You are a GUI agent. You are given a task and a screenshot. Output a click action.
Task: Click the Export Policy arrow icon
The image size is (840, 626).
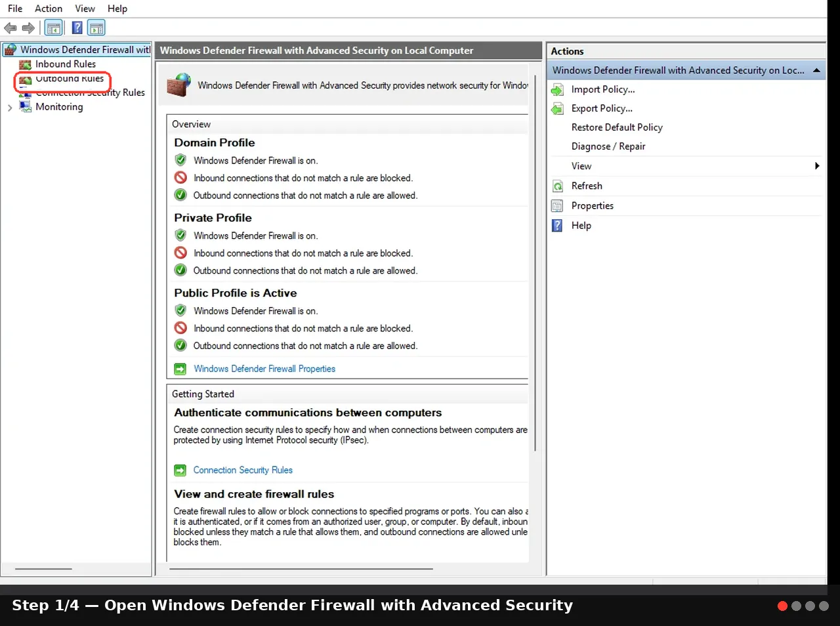[x=557, y=109]
